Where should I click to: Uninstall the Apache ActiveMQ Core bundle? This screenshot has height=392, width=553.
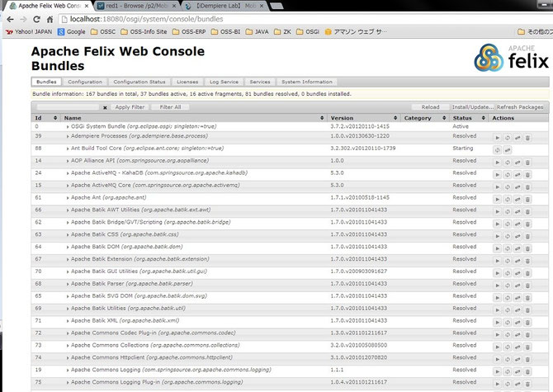point(527,187)
